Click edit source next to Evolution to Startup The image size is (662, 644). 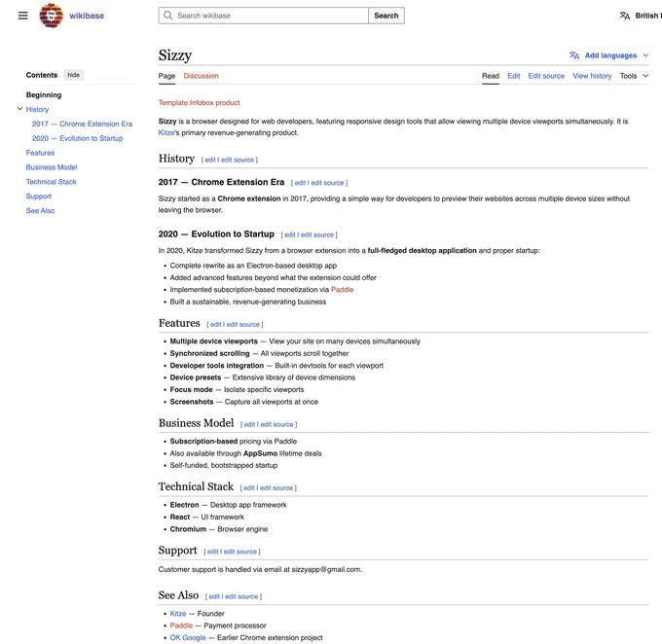[x=317, y=234]
